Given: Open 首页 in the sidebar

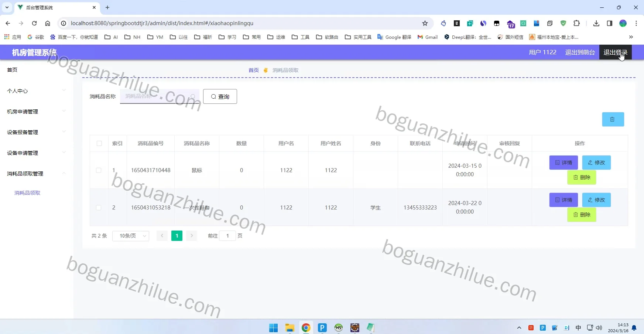Looking at the screenshot, I should tap(12, 70).
